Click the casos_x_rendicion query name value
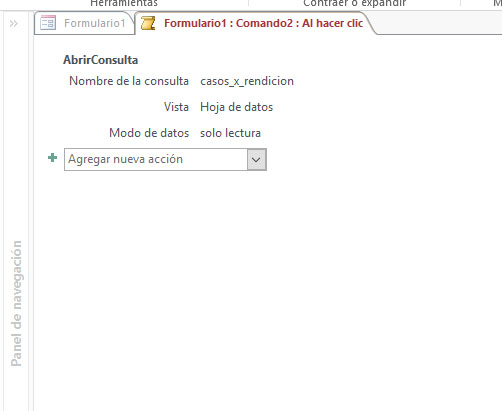This screenshot has height=411, width=502. click(x=247, y=81)
